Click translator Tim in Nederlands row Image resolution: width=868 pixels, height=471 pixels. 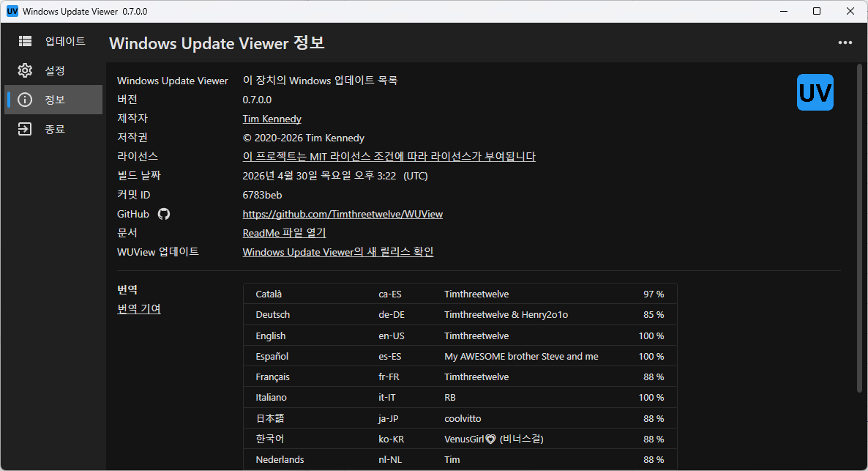(452, 459)
